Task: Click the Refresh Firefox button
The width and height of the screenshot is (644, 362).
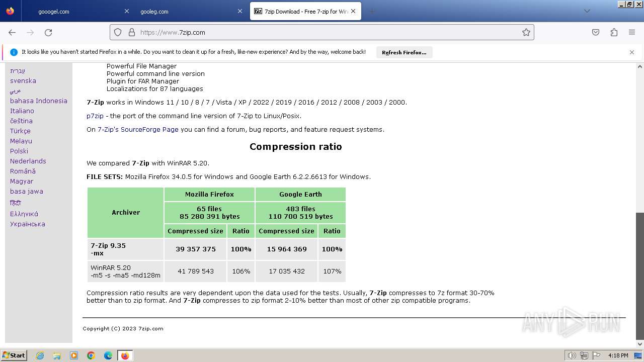Action: tap(404, 52)
